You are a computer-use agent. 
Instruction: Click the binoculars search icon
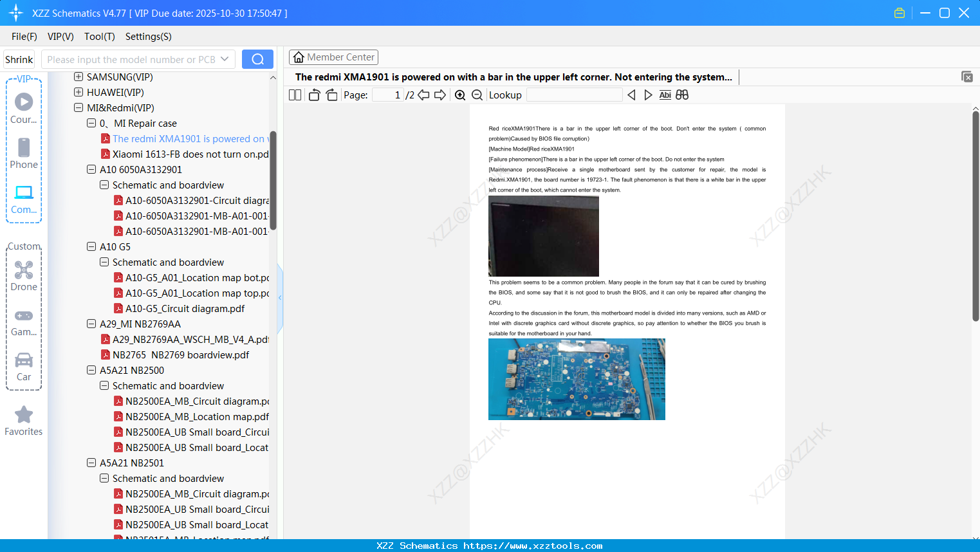pyautogui.click(x=682, y=95)
